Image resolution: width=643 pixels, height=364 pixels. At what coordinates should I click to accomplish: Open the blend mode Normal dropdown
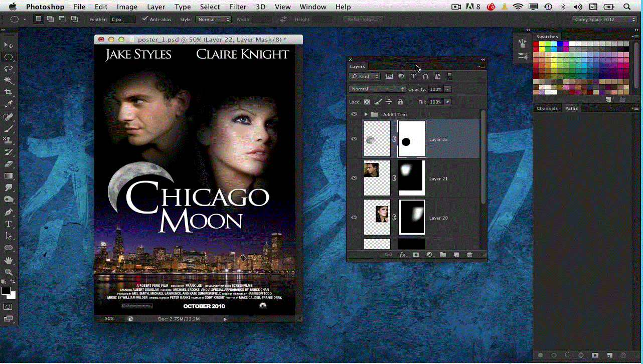point(377,89)
